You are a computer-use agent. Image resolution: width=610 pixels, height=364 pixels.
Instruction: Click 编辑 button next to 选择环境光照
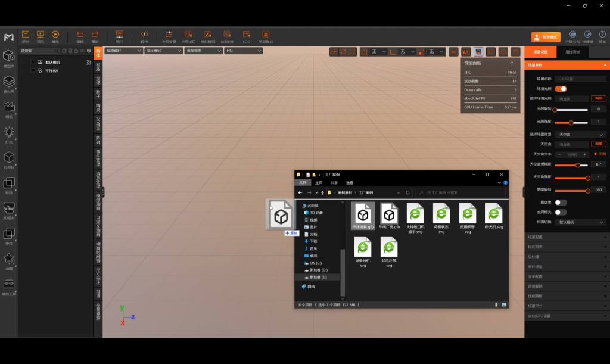[598, 98]
